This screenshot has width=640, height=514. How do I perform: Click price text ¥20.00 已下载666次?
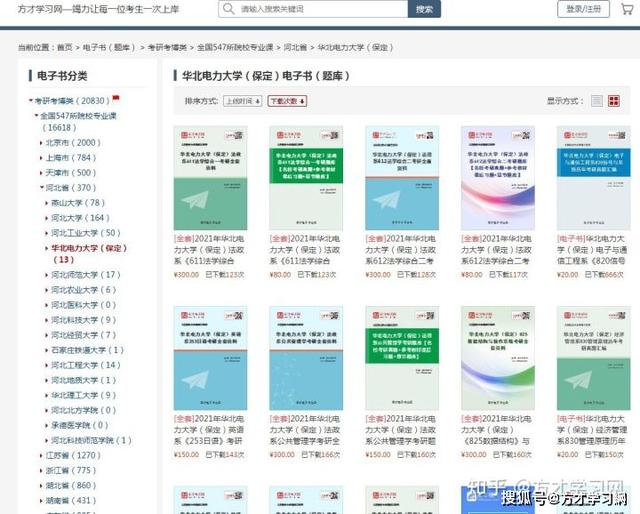590,275
